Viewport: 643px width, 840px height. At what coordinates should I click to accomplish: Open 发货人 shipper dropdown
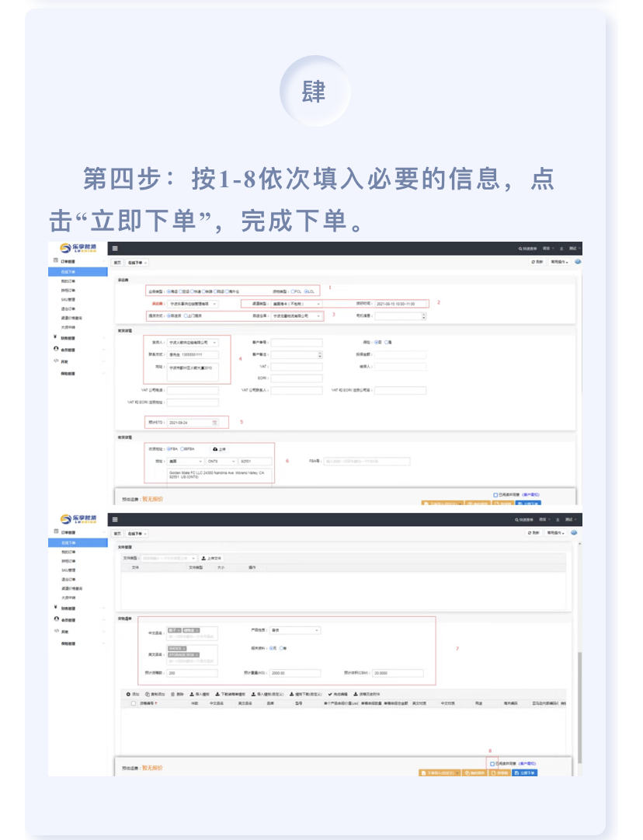[x=193, y=343]
